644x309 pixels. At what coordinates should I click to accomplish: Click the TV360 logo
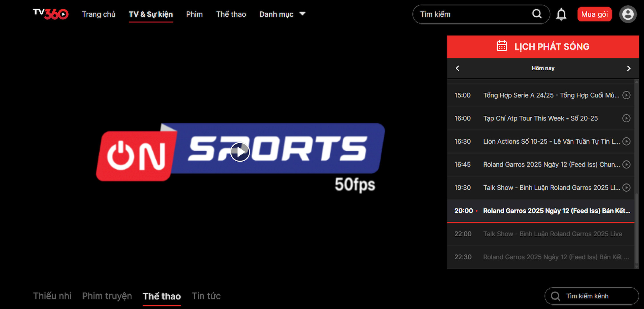51,14
